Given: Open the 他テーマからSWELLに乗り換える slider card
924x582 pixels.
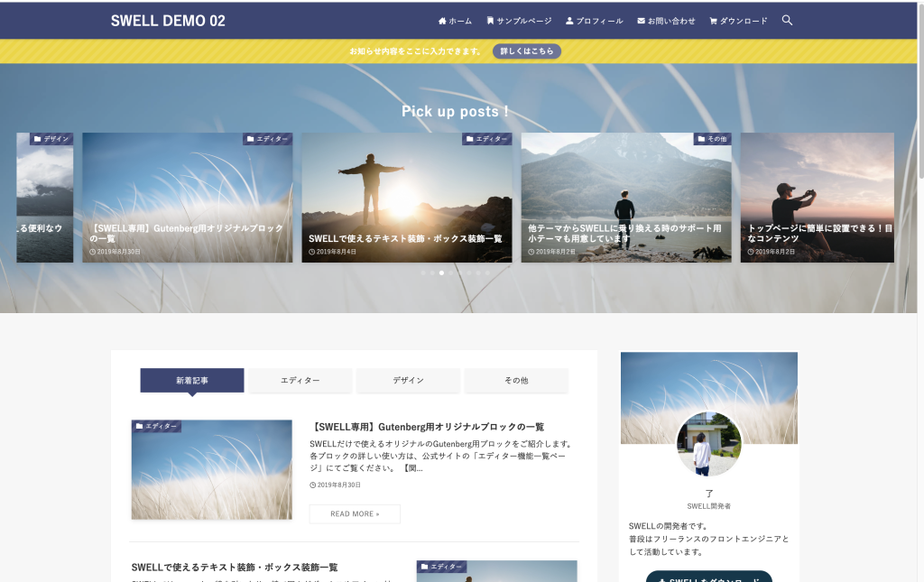Looking at the screenshot, I should 625,199.
